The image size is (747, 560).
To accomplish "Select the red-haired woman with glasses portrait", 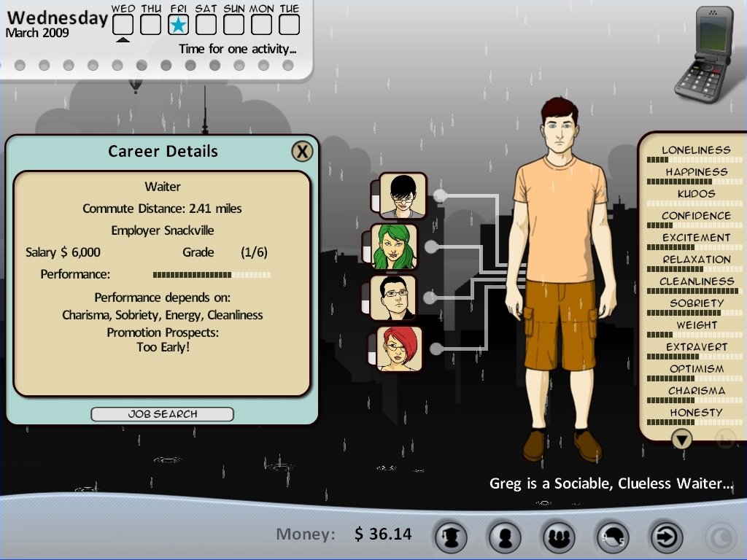I will pyautogui.click(x=400, y=349).
